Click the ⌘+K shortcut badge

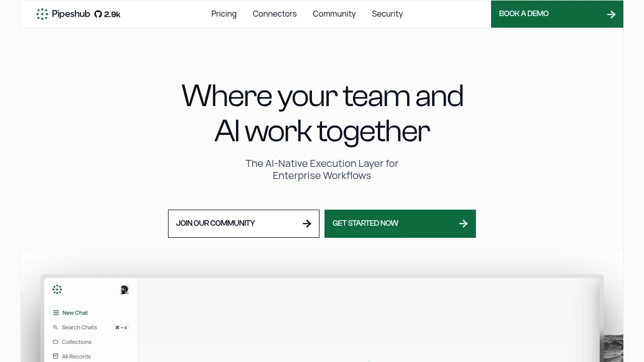click(121, 328)
